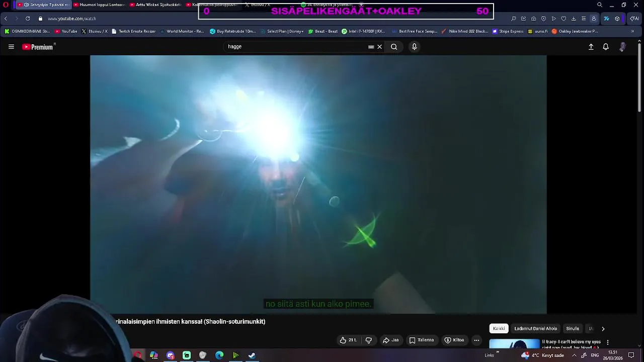Open the YouTube bookmark
Screen dimensions: 644x362
coord(66,31)
